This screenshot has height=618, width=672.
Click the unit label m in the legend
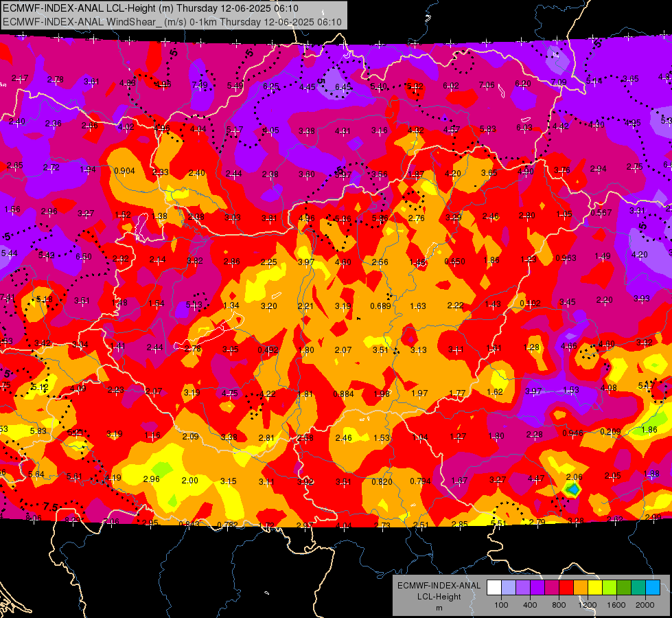click(x=439, y=608)
